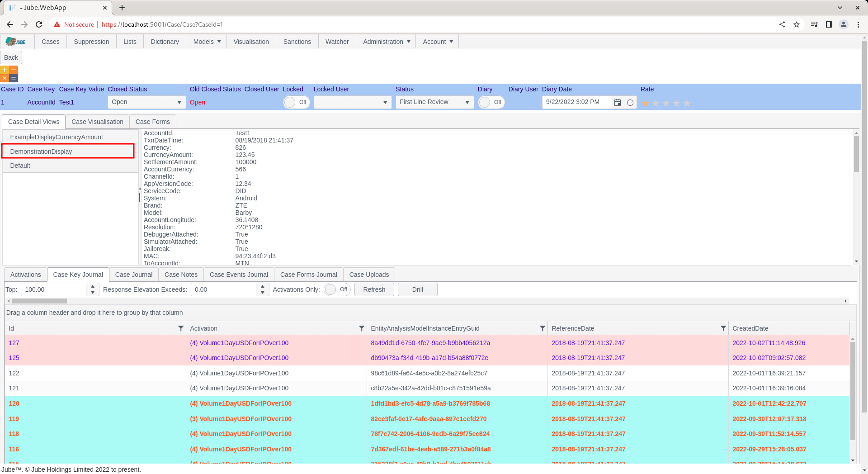Image resolution: width=868 pixels, height=474 pixels.
Task: Open the Sanctions menu item
Action: click(297, 42)
